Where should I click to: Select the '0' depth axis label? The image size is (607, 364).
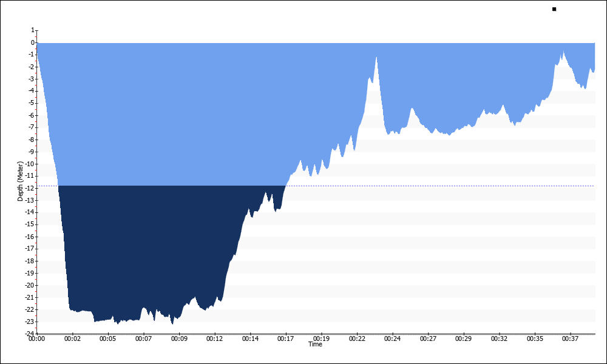[x=33, y=42]
